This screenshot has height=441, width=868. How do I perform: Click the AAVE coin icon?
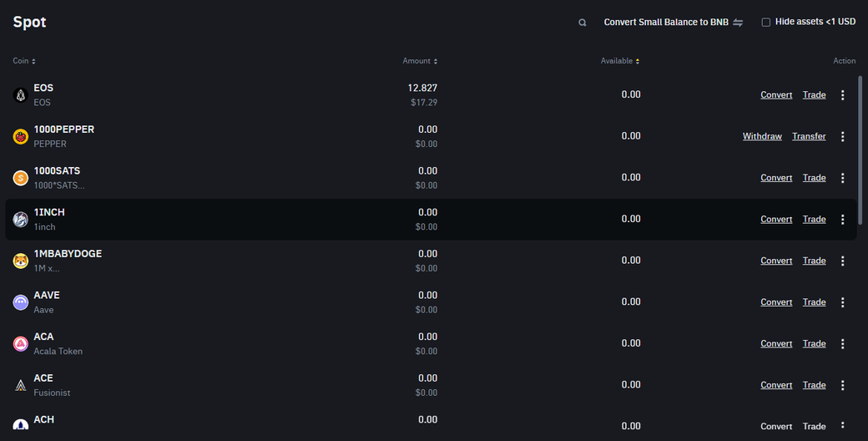coord(21,302)
